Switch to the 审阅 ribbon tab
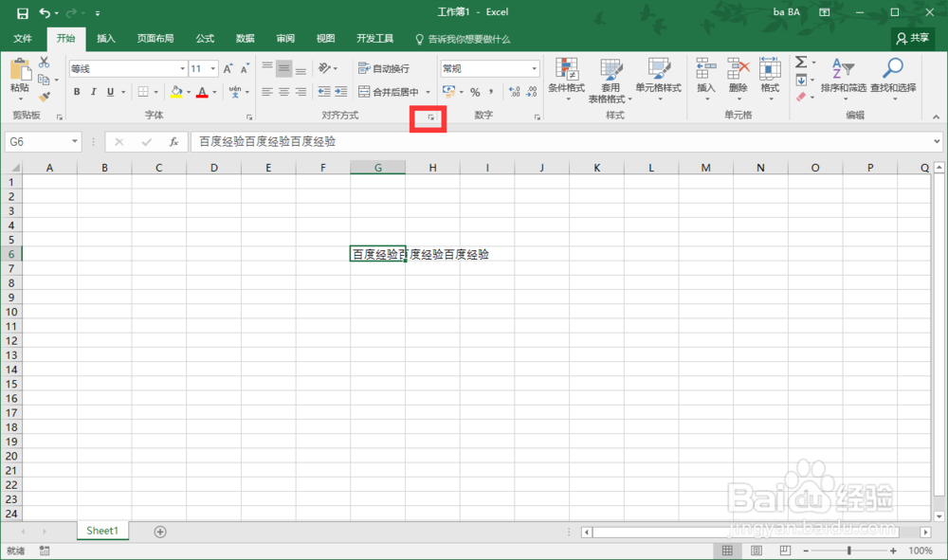Screen dimensions: 948x560 [x=284, y=39]
